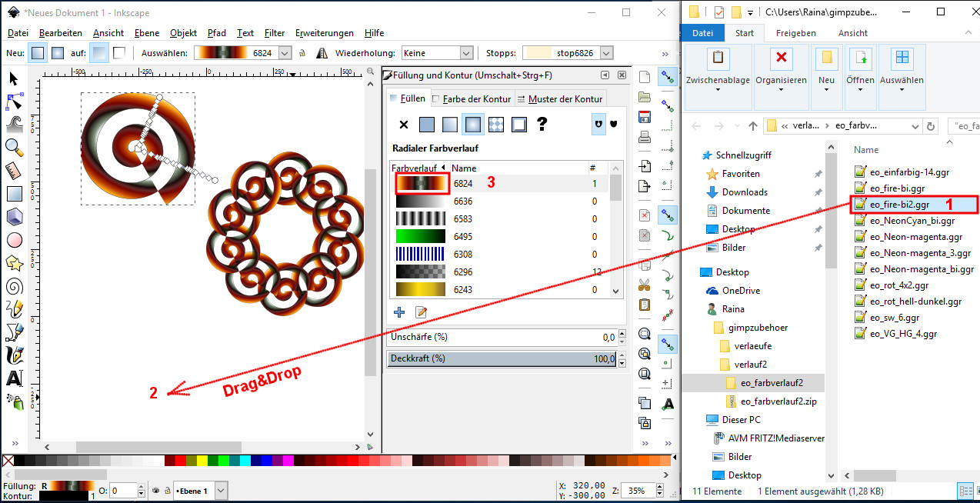The image size is (980, 503).
Task: Switch to Muster der Kontur tab
Action: 559,98
